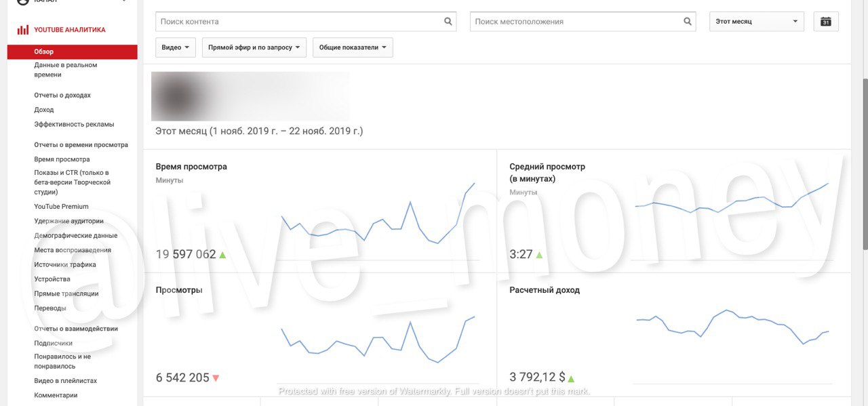
Task: Open Время просмотра sidebar report
Action: 62,159
